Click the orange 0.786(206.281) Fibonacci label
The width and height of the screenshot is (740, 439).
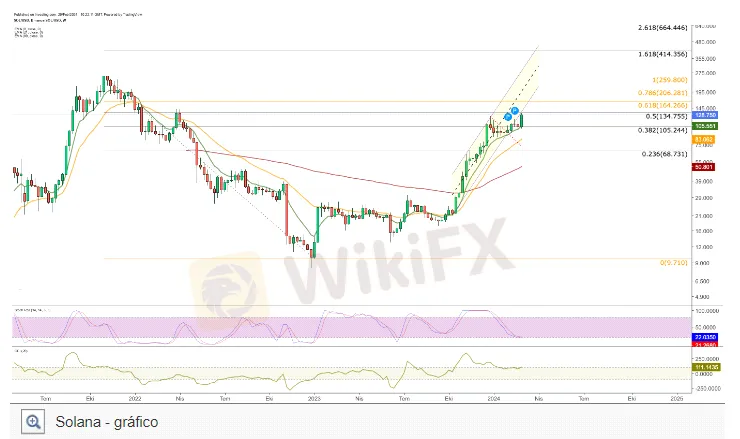663,93
